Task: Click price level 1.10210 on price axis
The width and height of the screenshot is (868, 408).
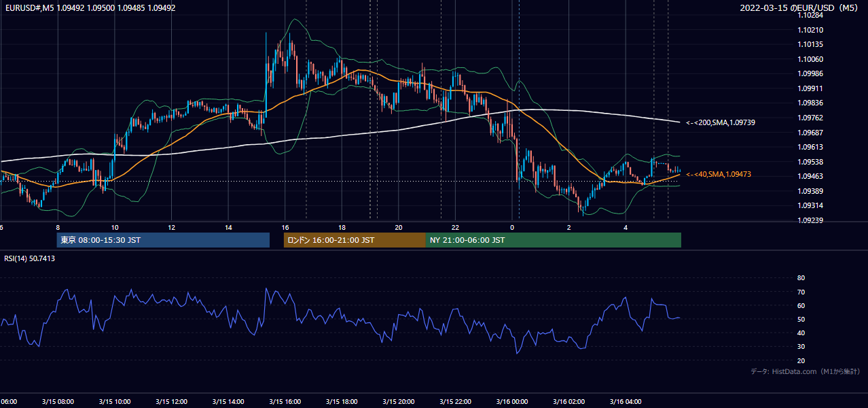Action: [811, 30]
